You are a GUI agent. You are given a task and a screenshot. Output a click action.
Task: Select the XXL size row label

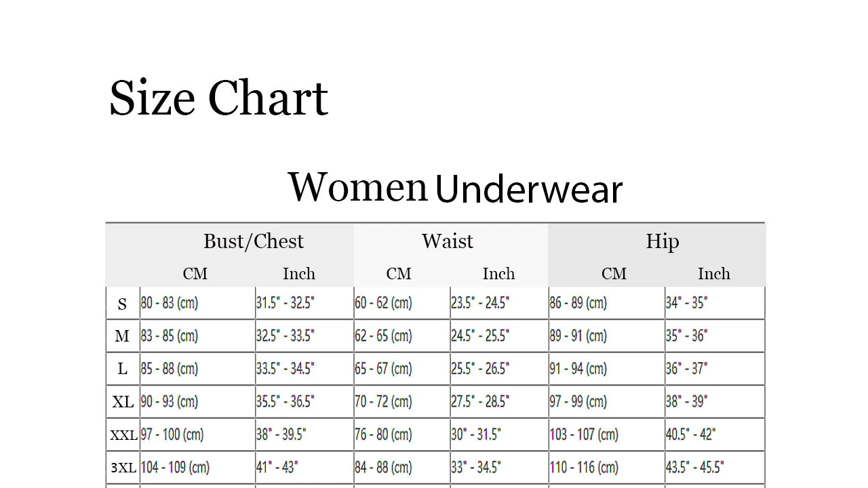[x=123, y=435]
